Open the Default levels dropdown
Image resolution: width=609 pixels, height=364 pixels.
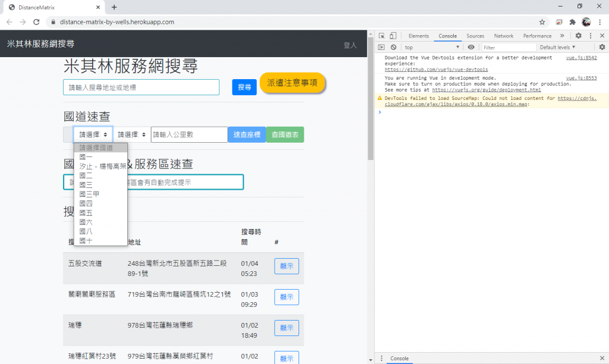pos(557,48)
